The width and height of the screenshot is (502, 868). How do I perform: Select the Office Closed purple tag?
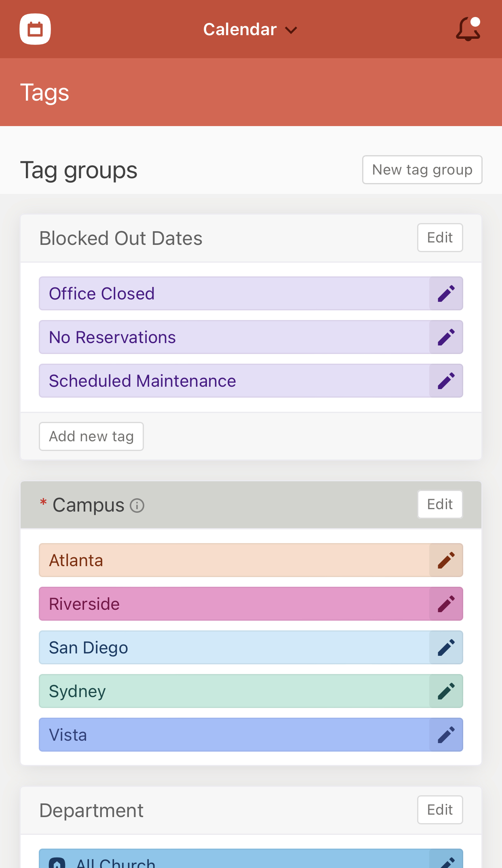(x=234, y=293)
